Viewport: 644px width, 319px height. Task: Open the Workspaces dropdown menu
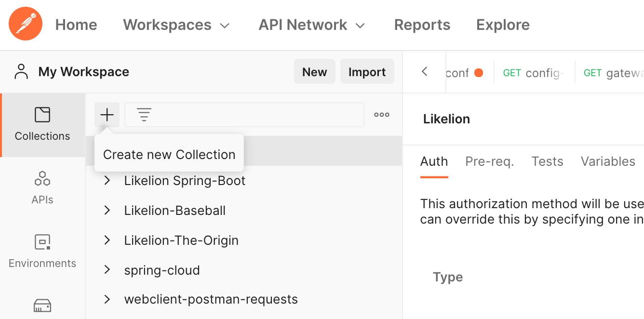pyautogui.click(x=176, y=25)
